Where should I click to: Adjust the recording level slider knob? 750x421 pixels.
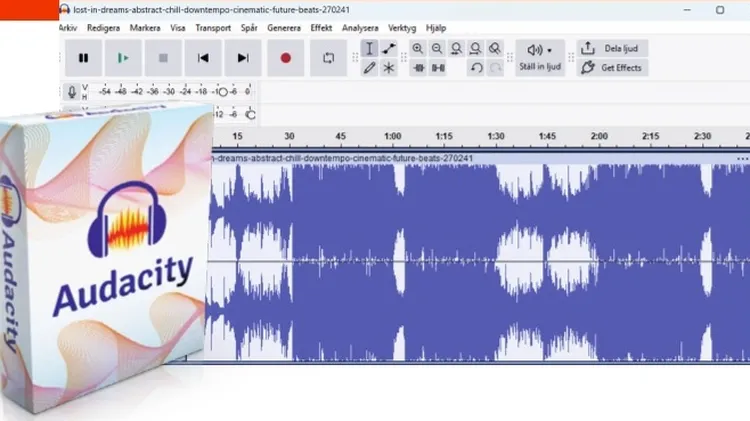coord(222,92)
